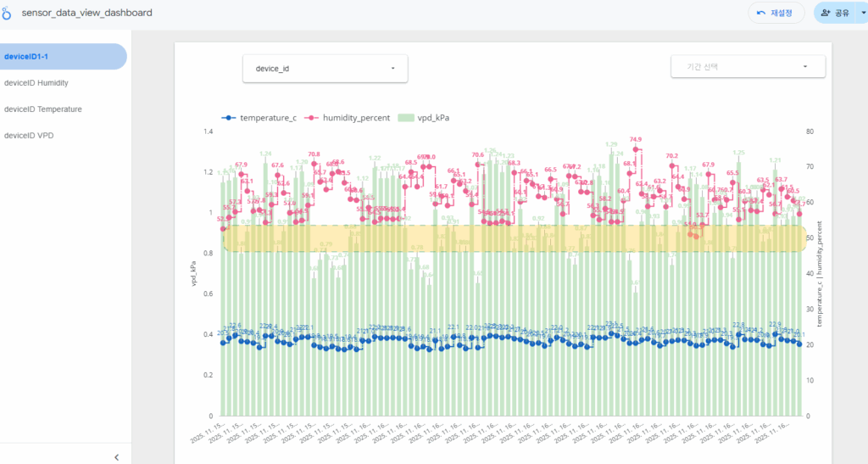Open the device_id filter dropdown
Image resolution: width=868 pixels, height=464 pixels.
[x=325, y=69]
